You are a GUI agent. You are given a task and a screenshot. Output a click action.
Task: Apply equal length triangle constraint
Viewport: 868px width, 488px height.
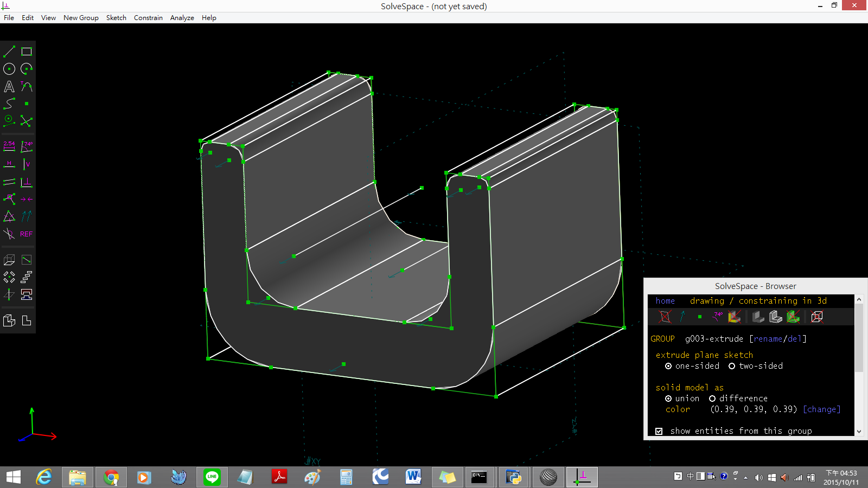(9, 216)
